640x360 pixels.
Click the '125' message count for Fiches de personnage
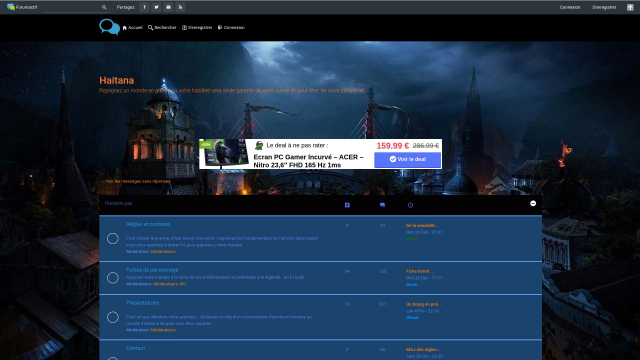tap(382, 271)
